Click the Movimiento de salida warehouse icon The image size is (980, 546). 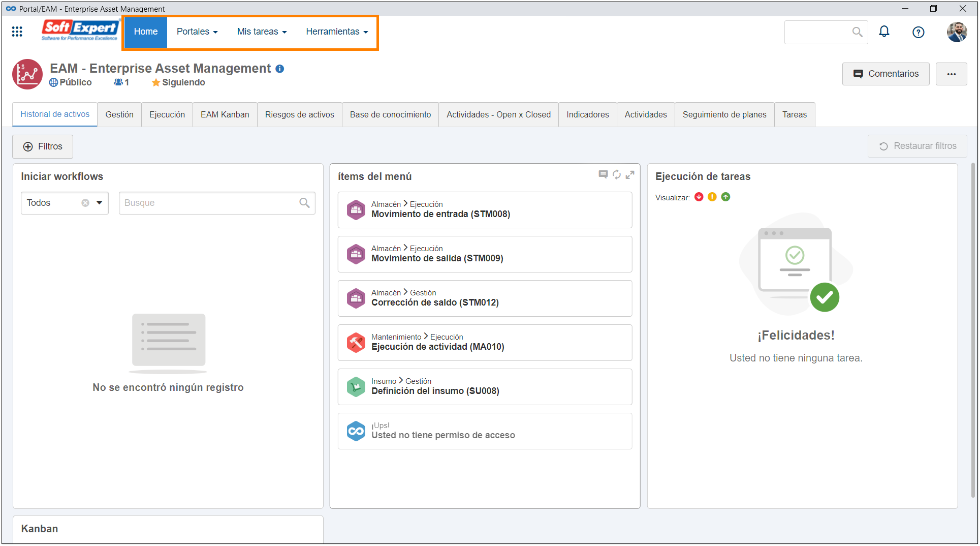[x=356, y=254]
